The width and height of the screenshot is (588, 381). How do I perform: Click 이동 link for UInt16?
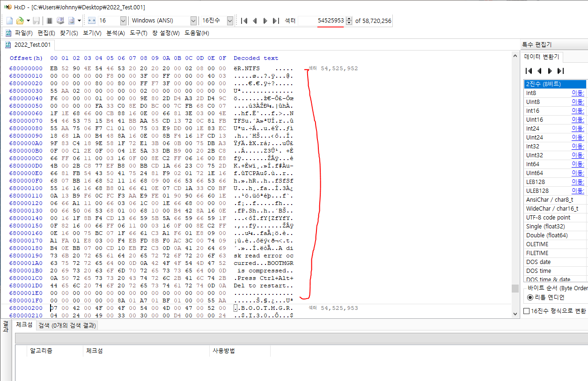pos(578,119)
